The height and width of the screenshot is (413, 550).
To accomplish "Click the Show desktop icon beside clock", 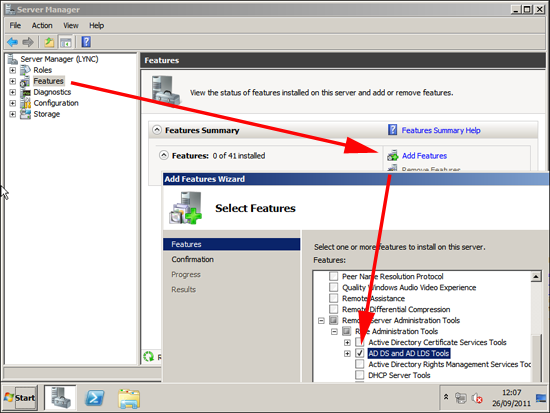I will coord(541,398).
